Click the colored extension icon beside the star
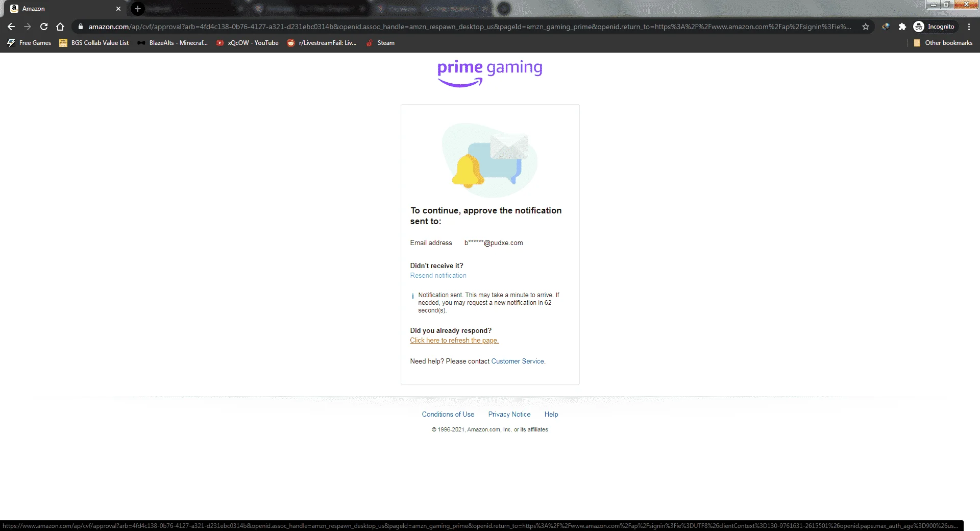 tap(886, 27)
